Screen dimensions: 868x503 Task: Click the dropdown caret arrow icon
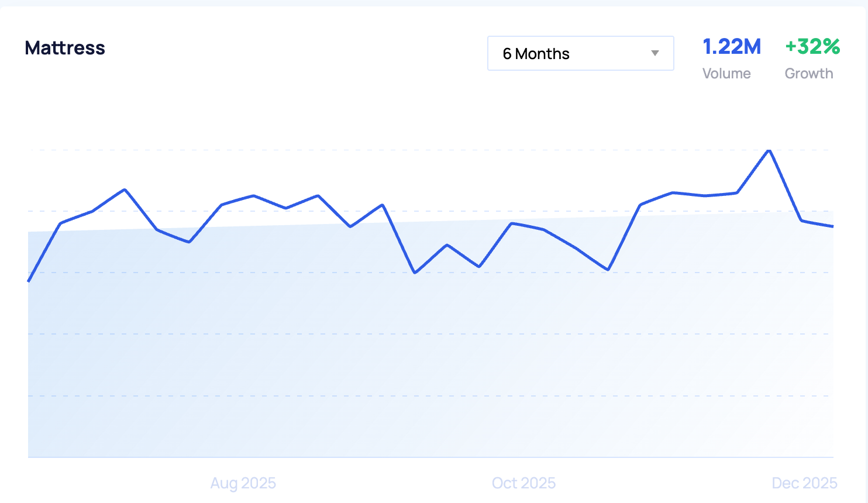[655, 53]
